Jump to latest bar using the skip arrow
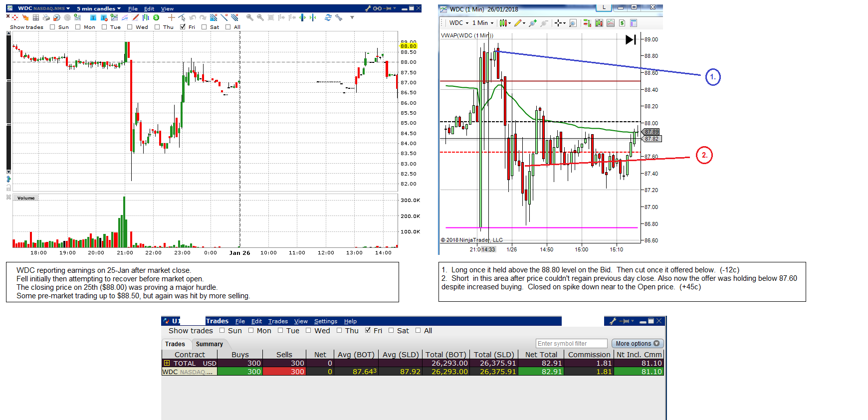Screen dimensions: 868x420 pyautogui.click(x=631, y=39)
